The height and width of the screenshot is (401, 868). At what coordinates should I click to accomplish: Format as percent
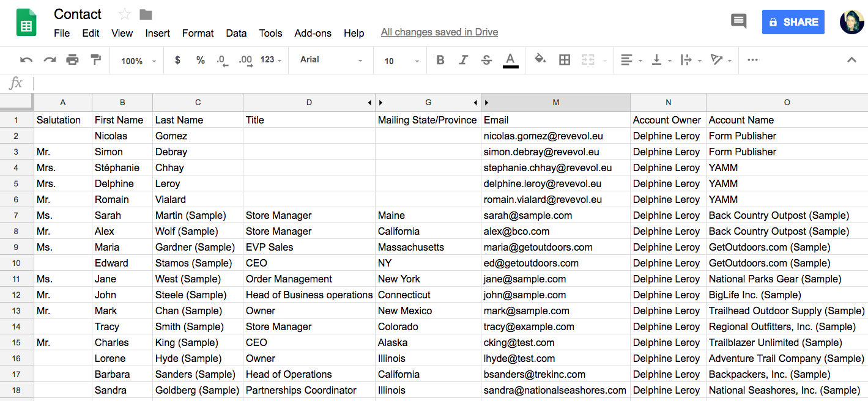coord(200,60)
